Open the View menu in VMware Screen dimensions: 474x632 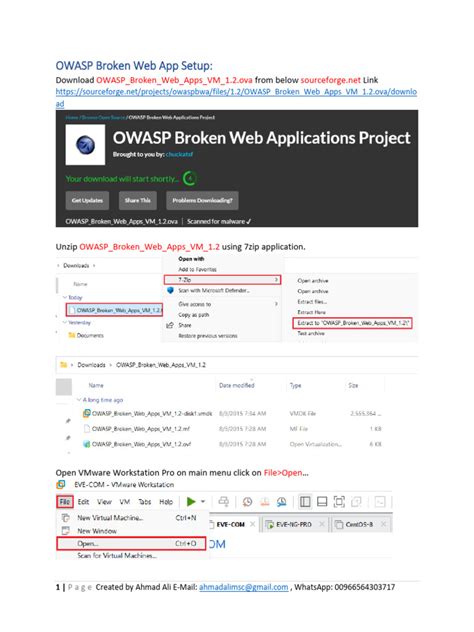click(104, 502)
